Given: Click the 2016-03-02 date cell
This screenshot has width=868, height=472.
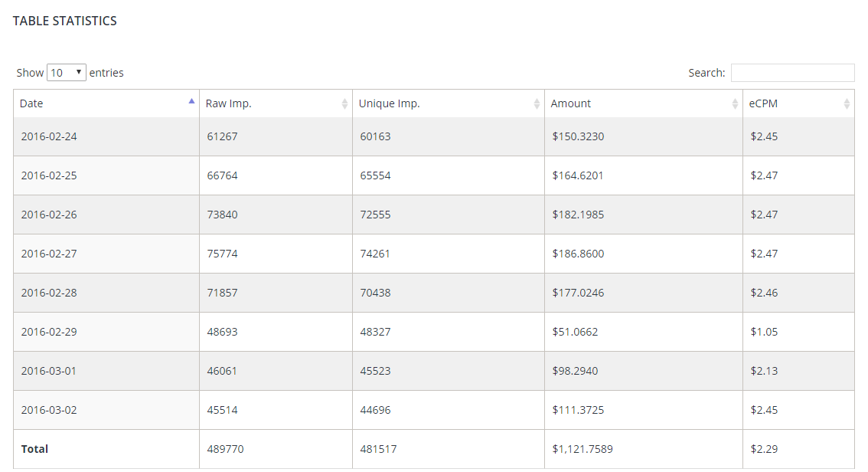Looking at the screenshot, I should (49, 410).
